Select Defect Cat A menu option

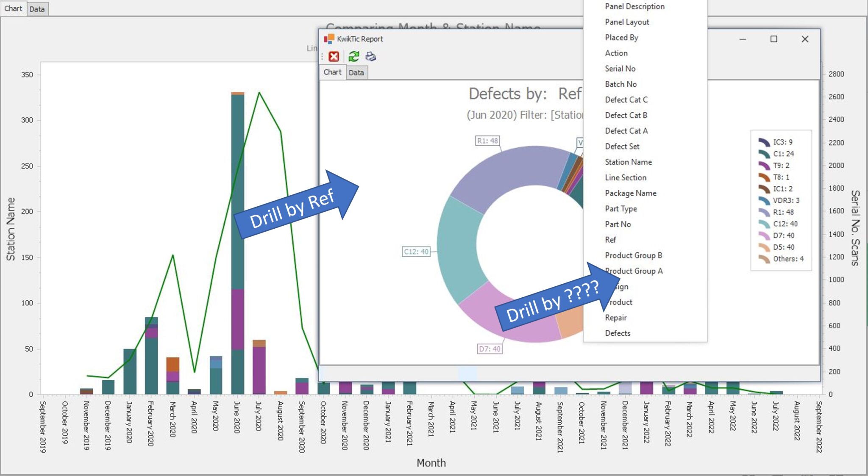(x=626, y=131)
